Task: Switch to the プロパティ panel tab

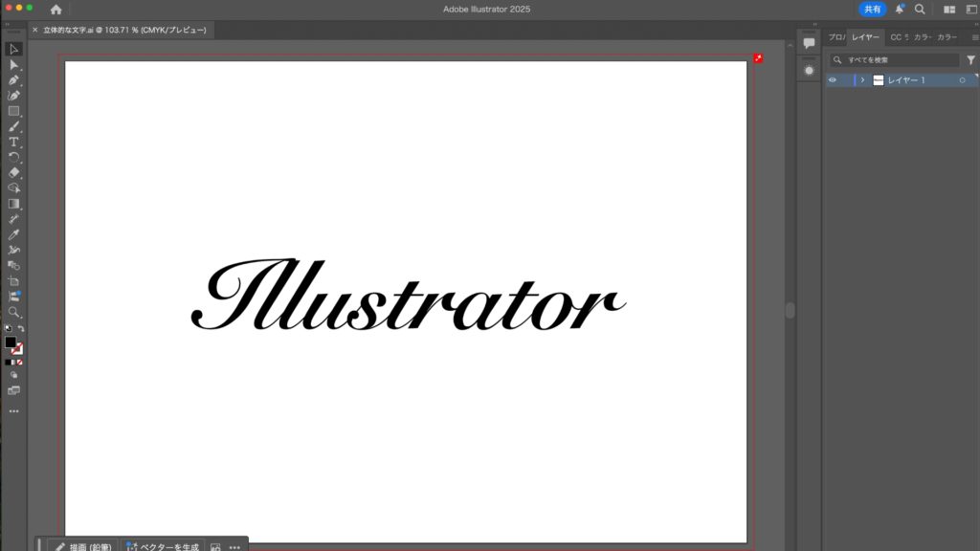Action: pyautogui.click(x=835, y=37)
